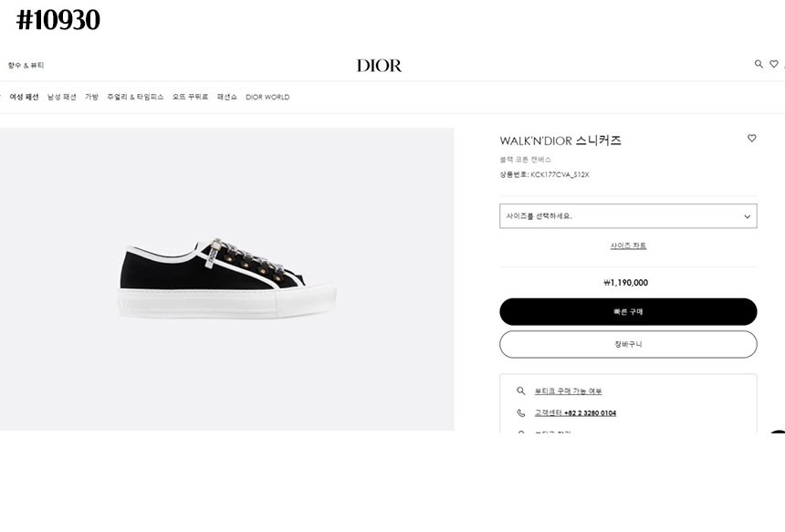
Task: Click the size dropdown chevron arrow
Action: click(x=747, y=217)
